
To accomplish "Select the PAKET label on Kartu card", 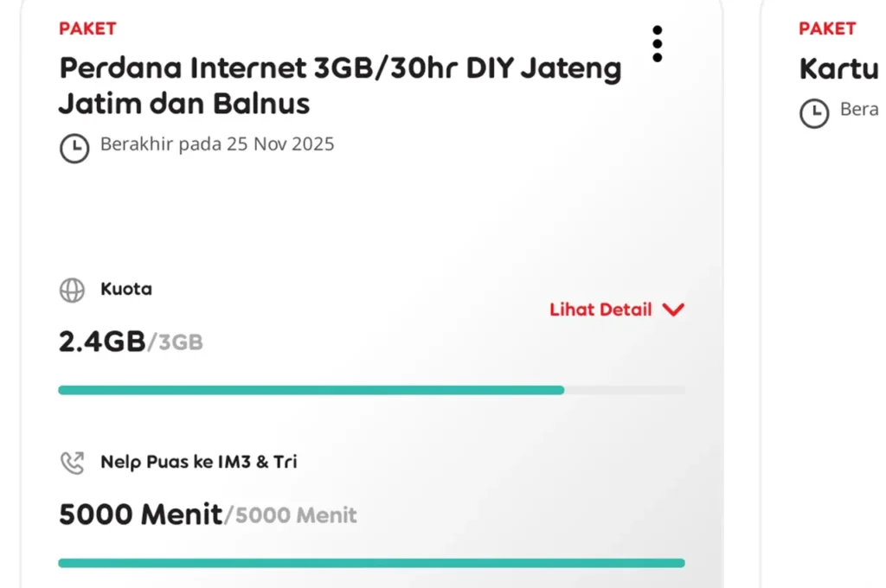I will pyautogui.click(x=827, y=29).
